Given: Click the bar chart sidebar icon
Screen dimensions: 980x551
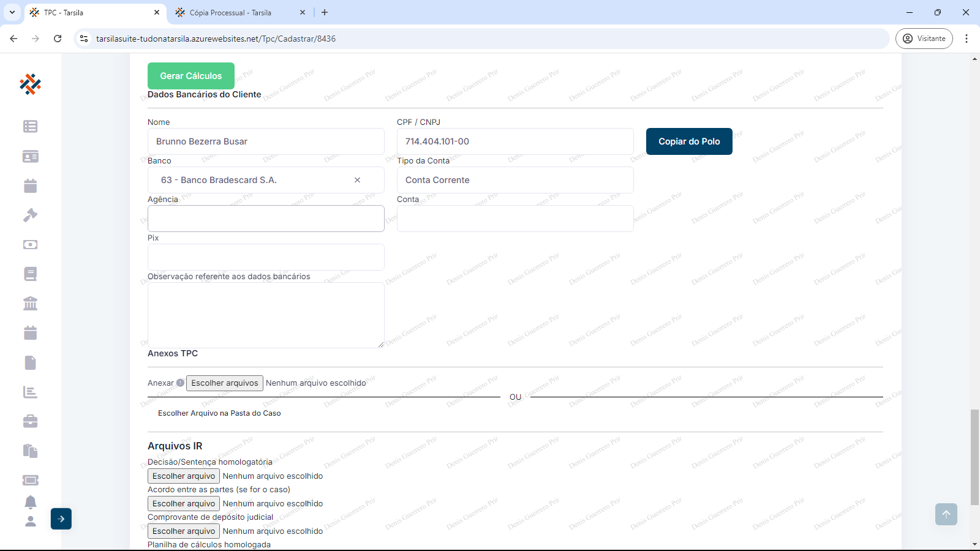Looking at the screenshot, I should (30, 392).
